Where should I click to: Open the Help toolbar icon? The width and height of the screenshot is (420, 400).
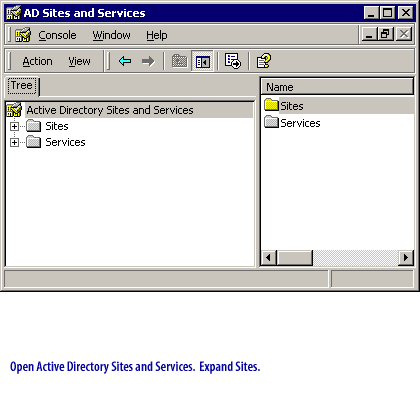(x=264, y=61)
